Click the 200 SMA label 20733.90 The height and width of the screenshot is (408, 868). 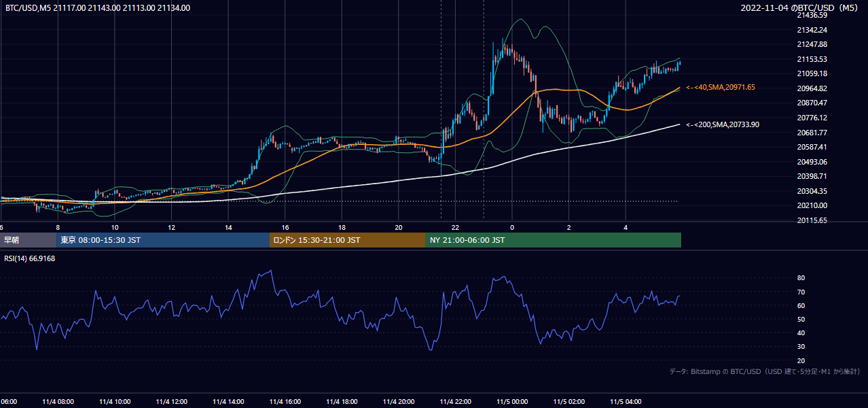click(x=723, y=124)
